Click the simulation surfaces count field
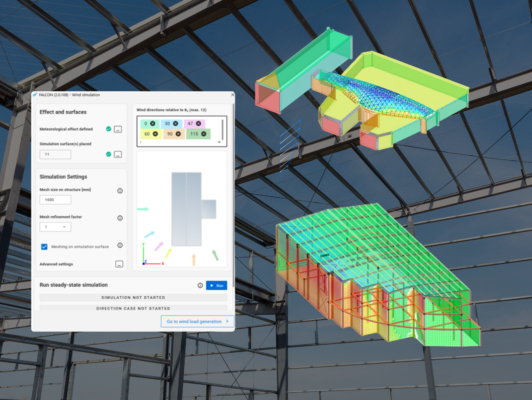 tap(55, 154)
